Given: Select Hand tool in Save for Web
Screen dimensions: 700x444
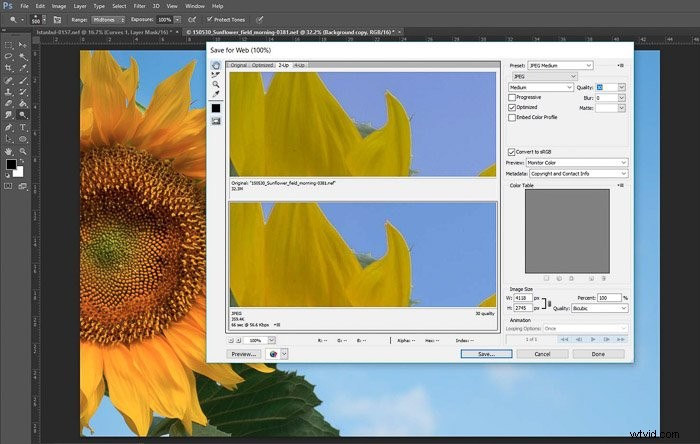Looking at the screenshot, I should (216, 65).
